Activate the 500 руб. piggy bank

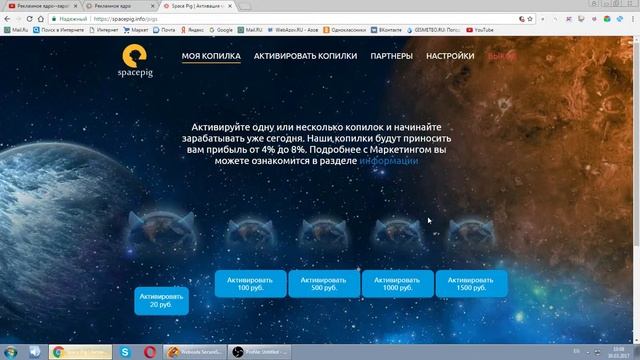324,284
